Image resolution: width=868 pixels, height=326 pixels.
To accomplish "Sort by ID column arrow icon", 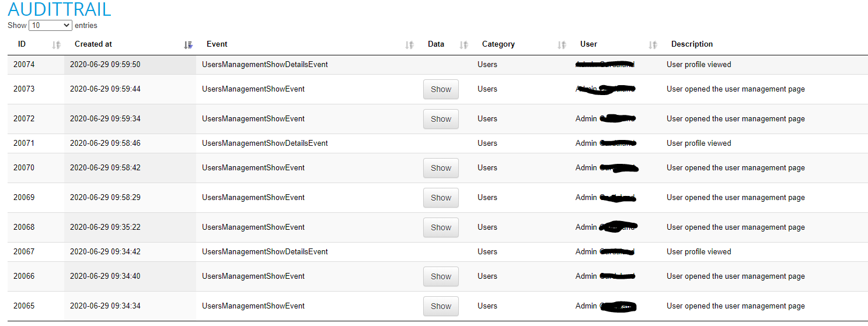I will pyautogui.click(x=57, y=45).
